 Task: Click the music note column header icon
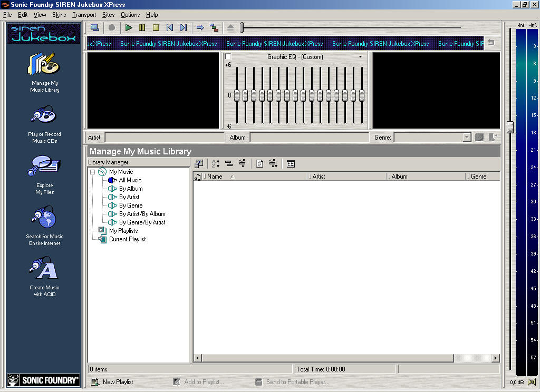(198, 177)
